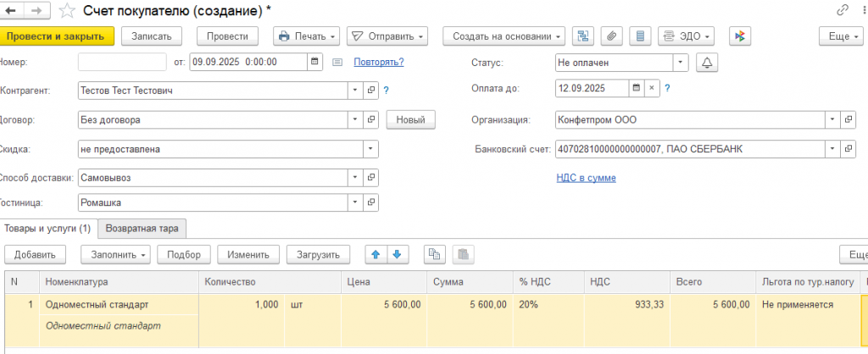868x354 pixels.
Task: Open the Печать dropdown menu
Action: 306,36
